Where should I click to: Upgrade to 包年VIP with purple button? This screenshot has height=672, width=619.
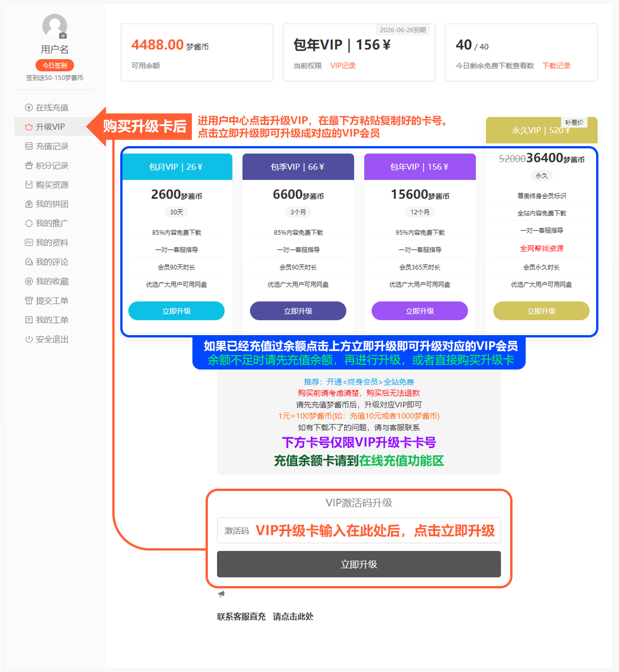pyautogui.click(x=420, y=311)
